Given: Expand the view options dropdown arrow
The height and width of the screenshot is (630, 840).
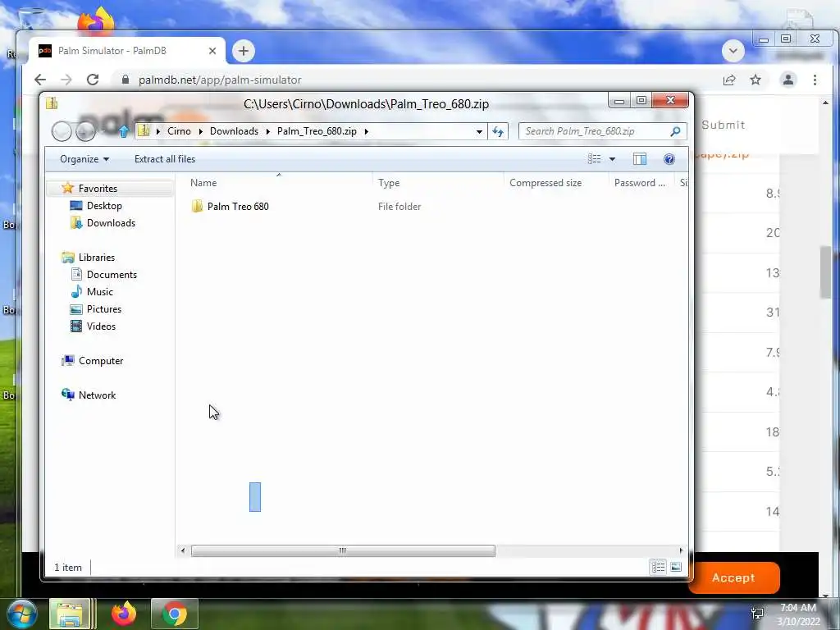Looking at the screenshot, I should [x=612, y=159].
